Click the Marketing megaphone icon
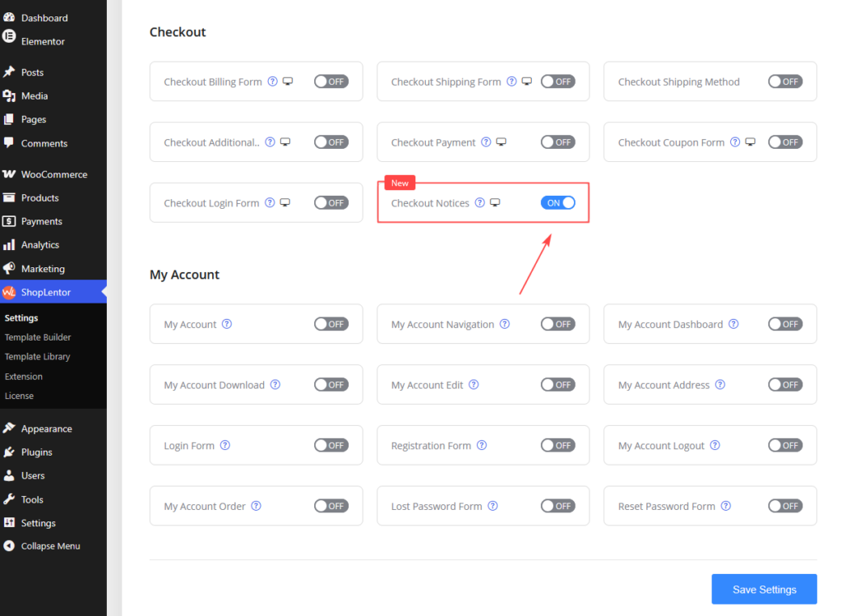Screen dimensions: 842x616 tap(9, 268)
